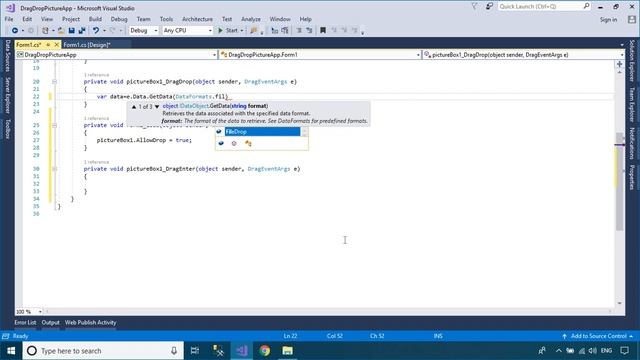Open the Toolbox side tab
Screen dimensions: 640x360
click(7, 129)
